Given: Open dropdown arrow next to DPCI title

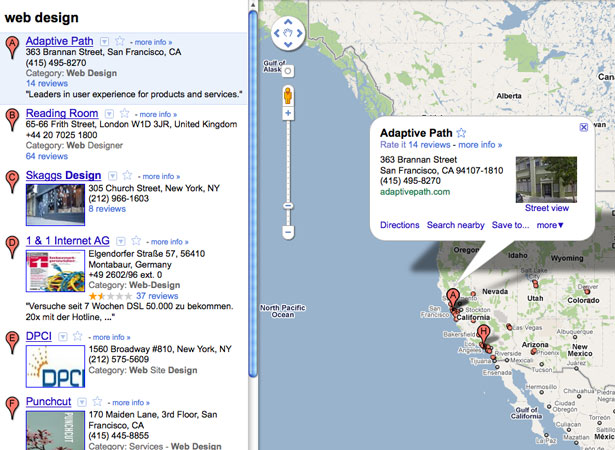Looking at the screenshot, I should 63,337.
